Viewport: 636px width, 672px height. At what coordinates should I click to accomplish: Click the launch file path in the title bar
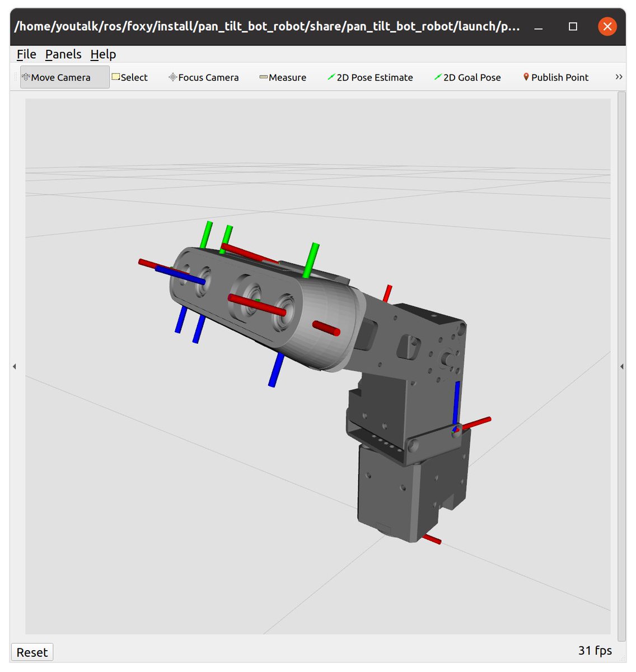269,26
